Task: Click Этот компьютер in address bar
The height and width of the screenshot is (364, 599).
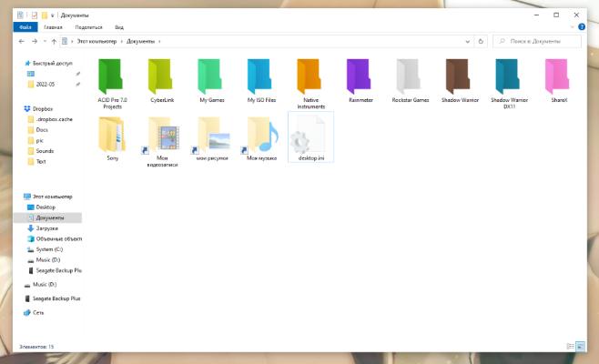Action: pyautogui.click(x=96, y=41)
